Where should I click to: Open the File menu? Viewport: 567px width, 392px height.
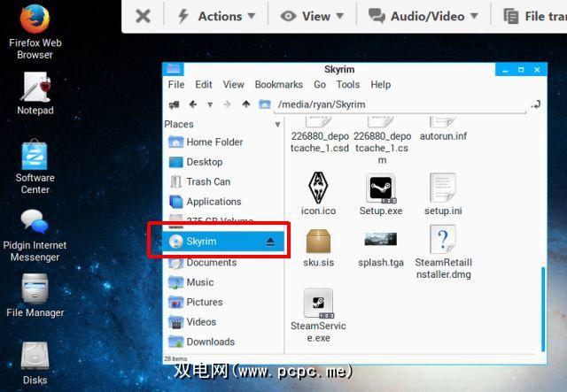tap(176, 85)
